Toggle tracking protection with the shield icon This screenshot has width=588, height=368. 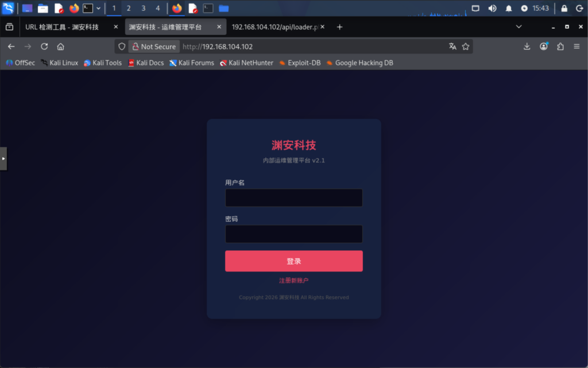click(x=121, y=47)
